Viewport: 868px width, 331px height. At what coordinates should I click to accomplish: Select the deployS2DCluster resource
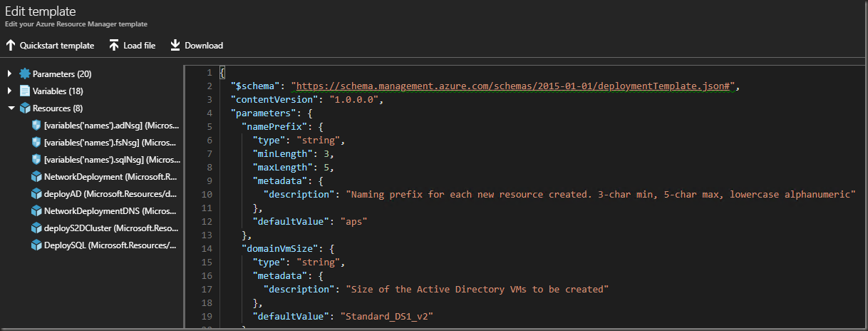(111, 228)
